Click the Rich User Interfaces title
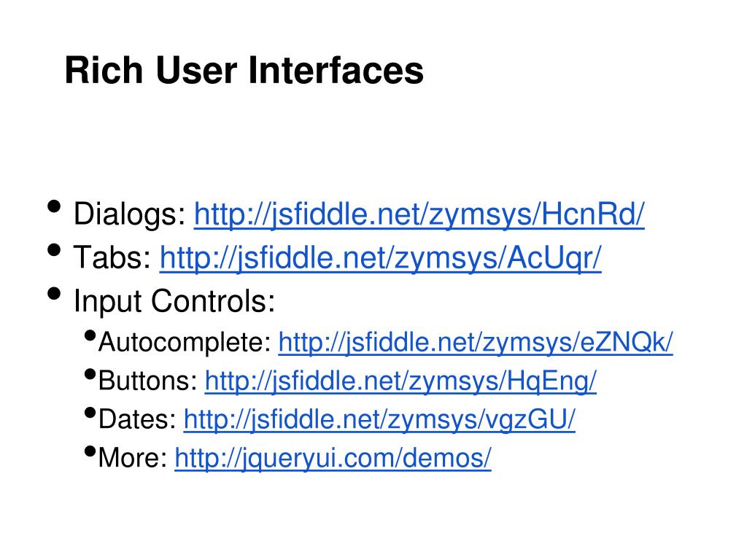The width and height of the screenshot is (747, 560). tap(244, 71)
